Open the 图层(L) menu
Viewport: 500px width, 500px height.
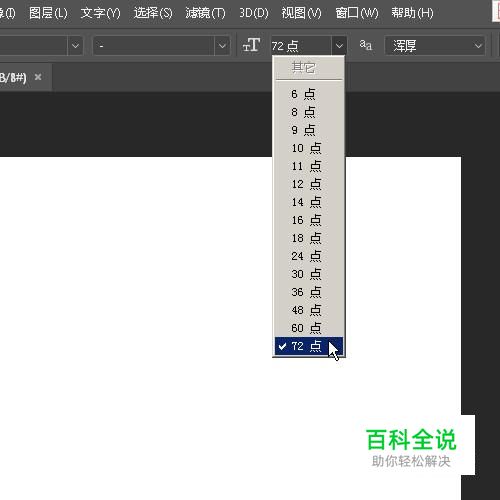click(x=48, y=13)
